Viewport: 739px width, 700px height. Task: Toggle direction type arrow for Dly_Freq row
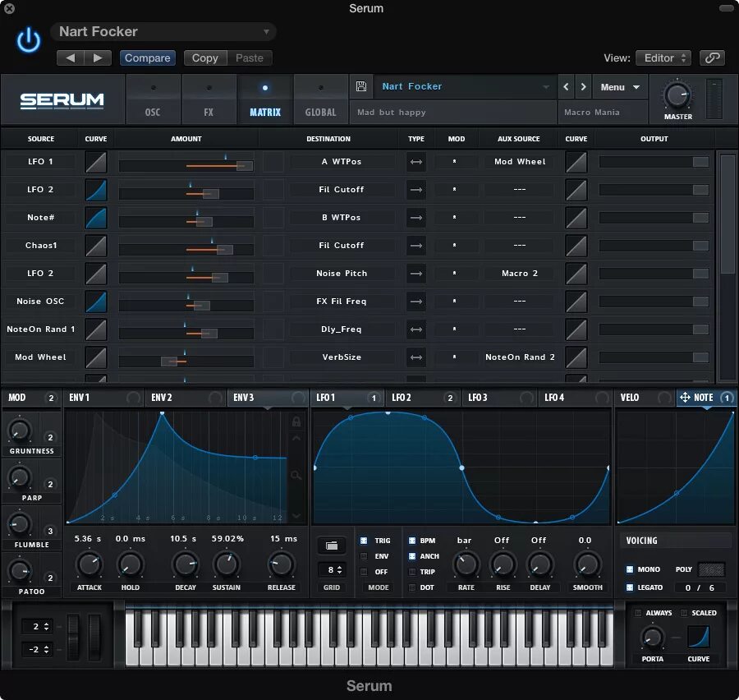416,329
